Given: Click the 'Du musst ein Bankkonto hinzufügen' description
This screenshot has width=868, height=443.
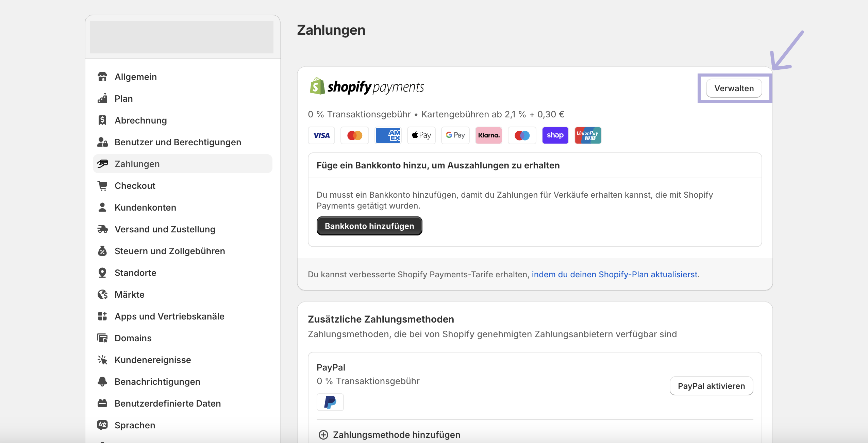Looking at the screenshot, I should pos(515,200).
